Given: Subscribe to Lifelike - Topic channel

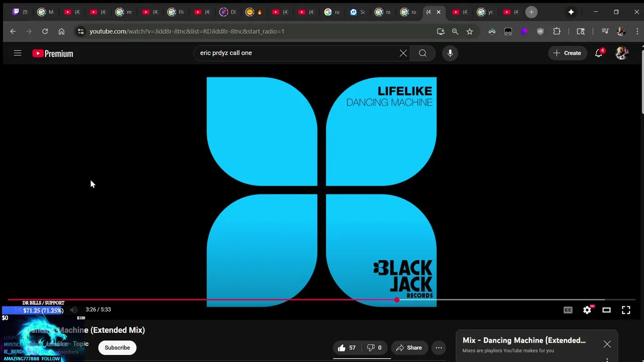Looking at the screenshot, I should (x=117, y=347).
